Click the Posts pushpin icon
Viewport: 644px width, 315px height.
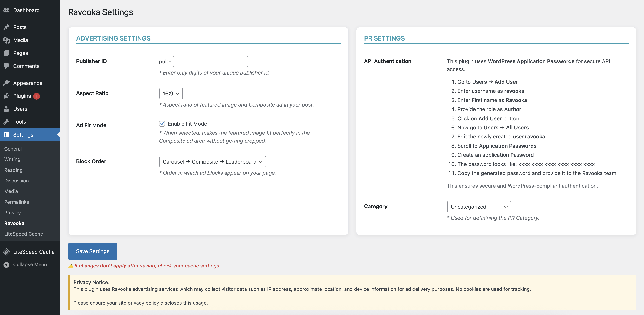click(x=6, y=27)
